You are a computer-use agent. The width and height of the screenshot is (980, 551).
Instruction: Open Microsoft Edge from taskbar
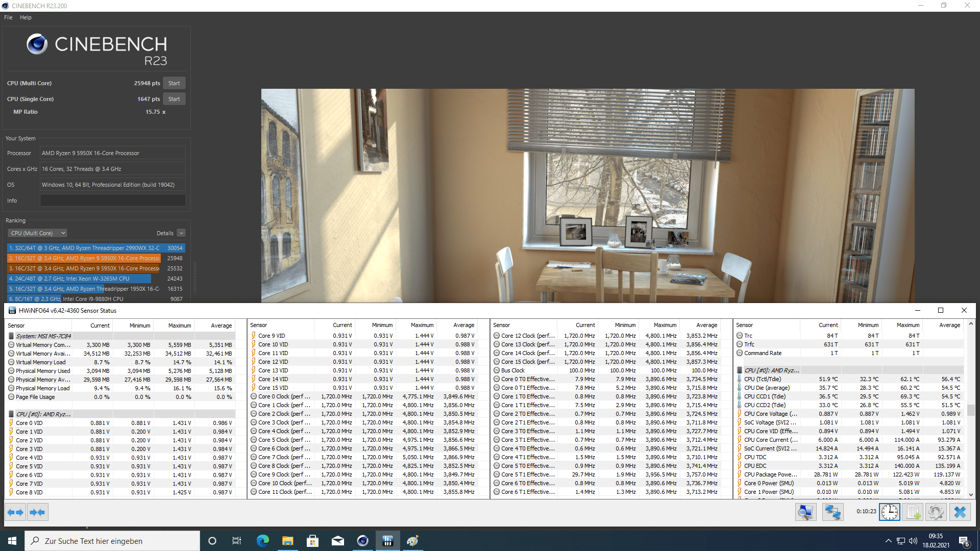tap(263, 541)
